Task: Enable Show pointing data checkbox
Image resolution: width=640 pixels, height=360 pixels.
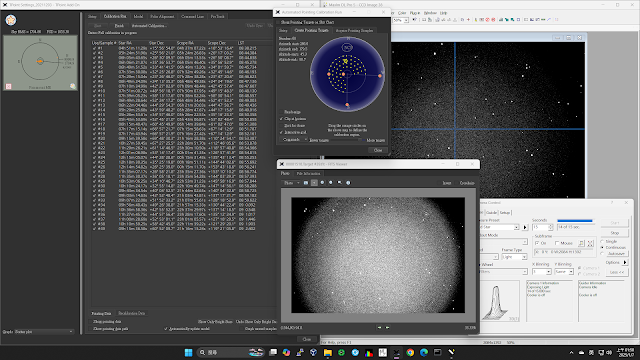Action: (x=90, y=322)
